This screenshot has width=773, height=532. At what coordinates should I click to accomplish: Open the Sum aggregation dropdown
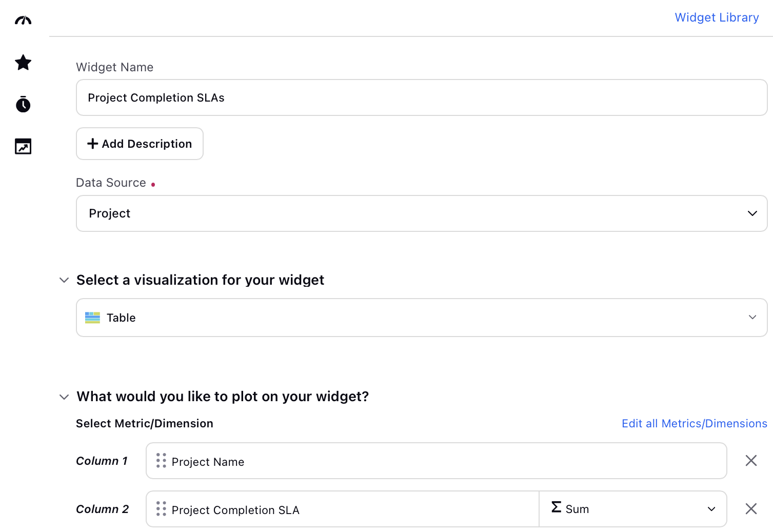pos(633,509)
